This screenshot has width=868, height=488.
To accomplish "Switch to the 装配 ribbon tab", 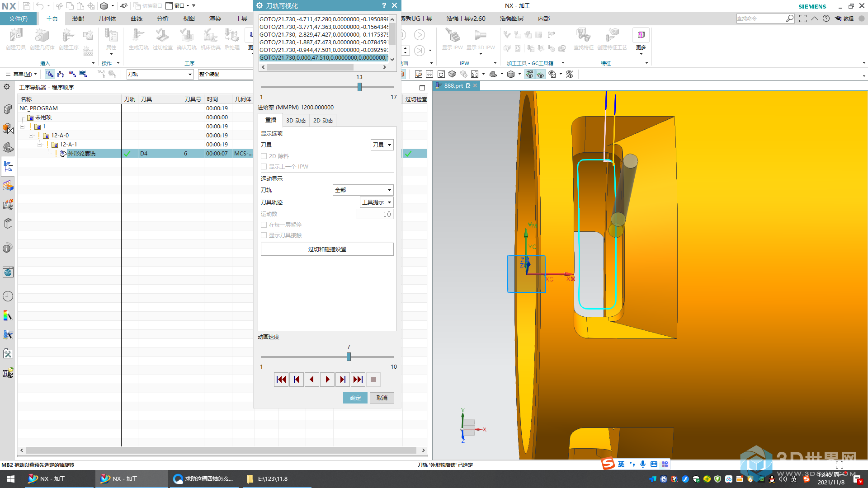I will 78,19.
